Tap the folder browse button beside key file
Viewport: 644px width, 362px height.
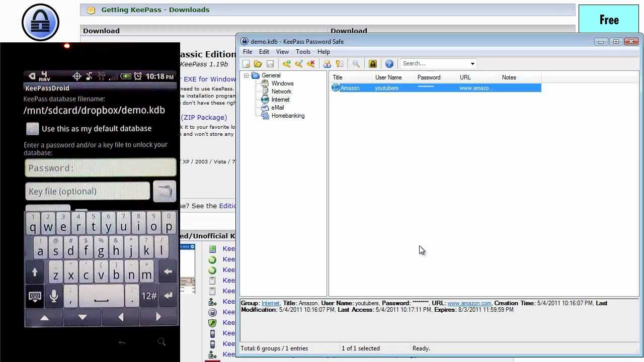pos(165,191)
